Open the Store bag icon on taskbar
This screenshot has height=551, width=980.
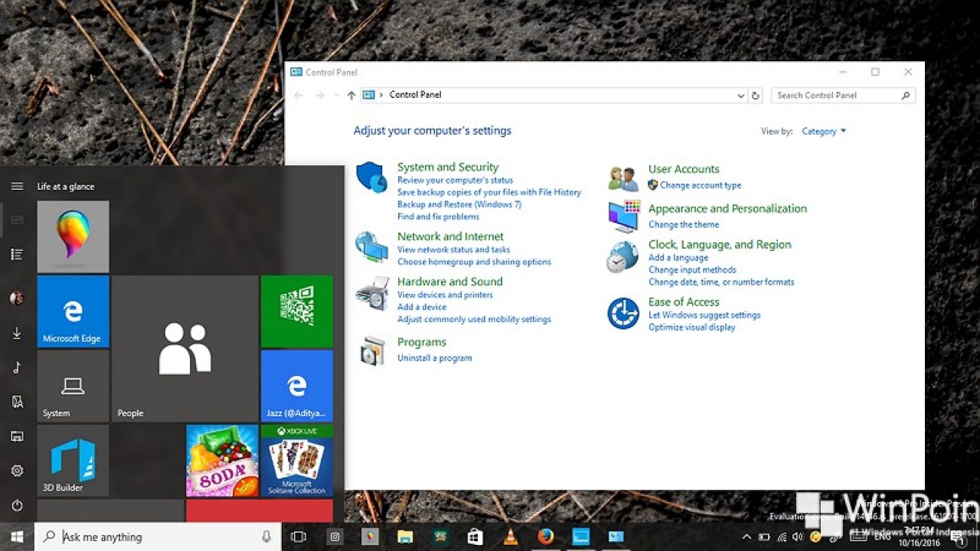[475, 537]
